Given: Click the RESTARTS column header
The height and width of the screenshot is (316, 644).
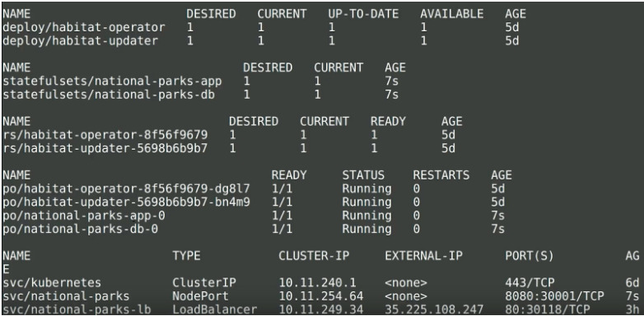Looking at the screenshot, I should point(441,175).
